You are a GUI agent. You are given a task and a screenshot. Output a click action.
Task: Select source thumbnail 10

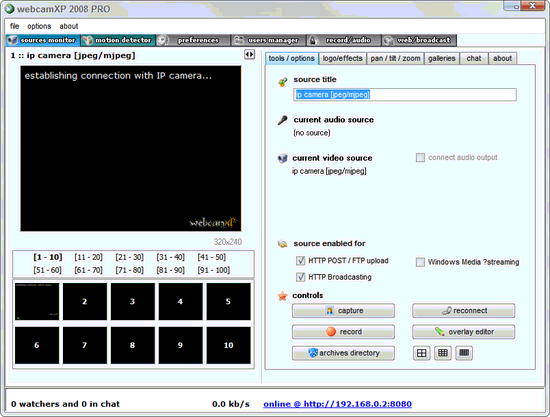228,345
